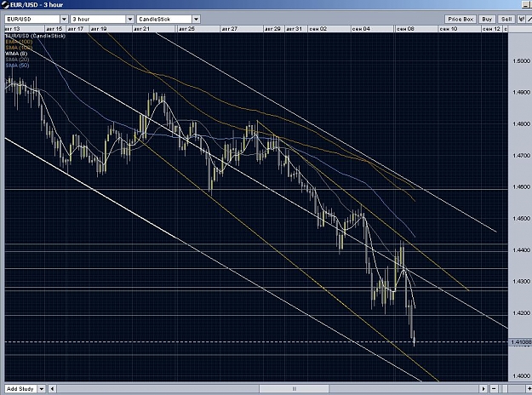Image resolution: width=532 pixels, height=395 pixels.
Task: Expand the 3 hour timeframe dropdown arrow
Action: tap(130, 19)
